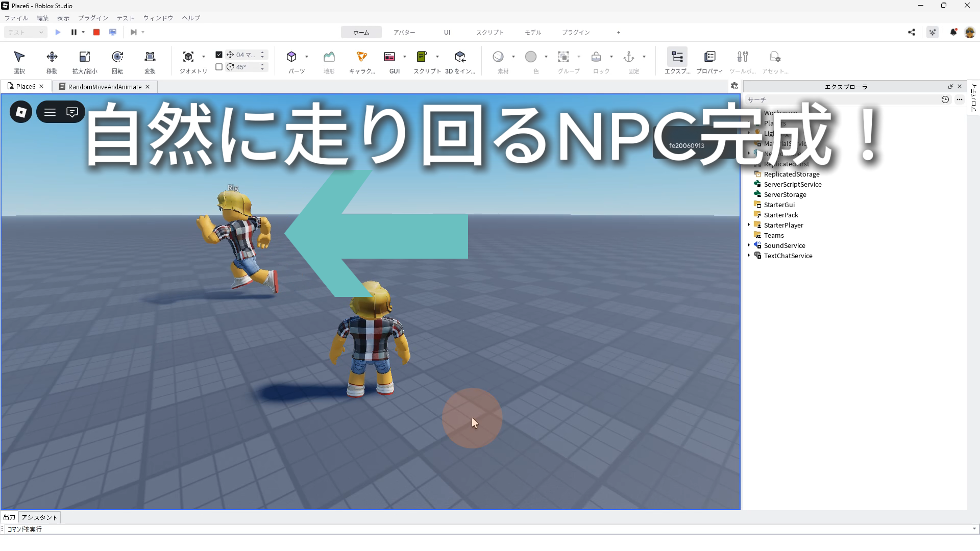980x551 pixels.
Task: Toggle the move snapping checkbox
Action: pyautogui.click(x=219, y=55)
